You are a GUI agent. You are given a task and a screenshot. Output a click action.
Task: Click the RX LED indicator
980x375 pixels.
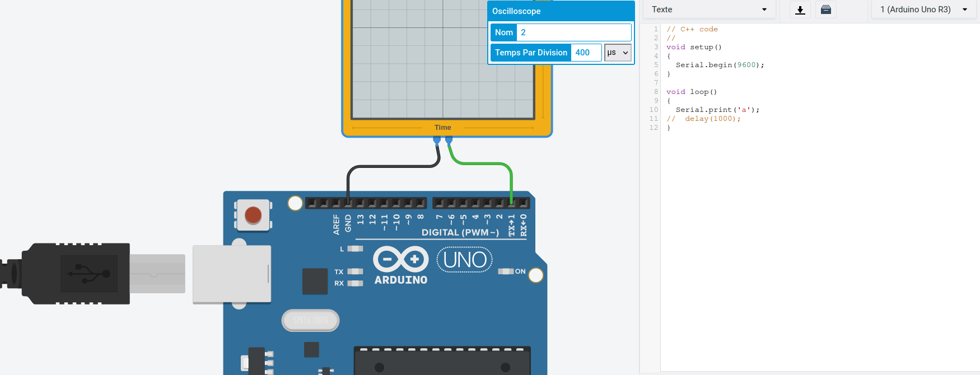point(355,283)
